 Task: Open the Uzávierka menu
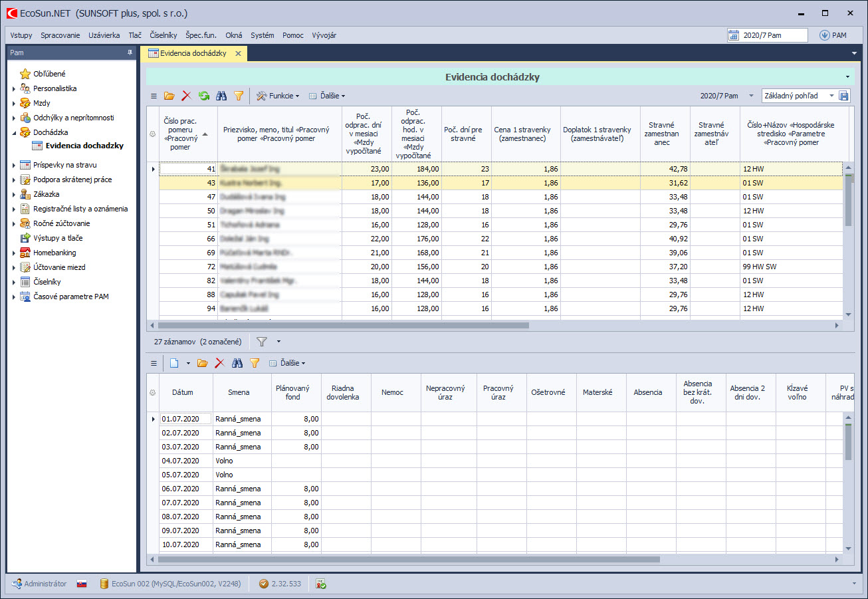[104, 35]
